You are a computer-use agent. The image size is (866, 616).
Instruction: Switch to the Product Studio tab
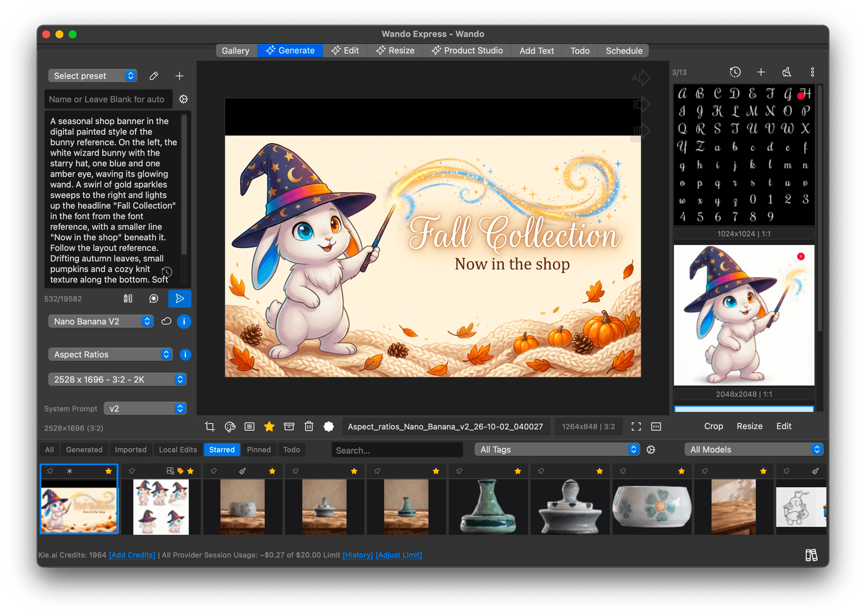click(x=467, y=50)
